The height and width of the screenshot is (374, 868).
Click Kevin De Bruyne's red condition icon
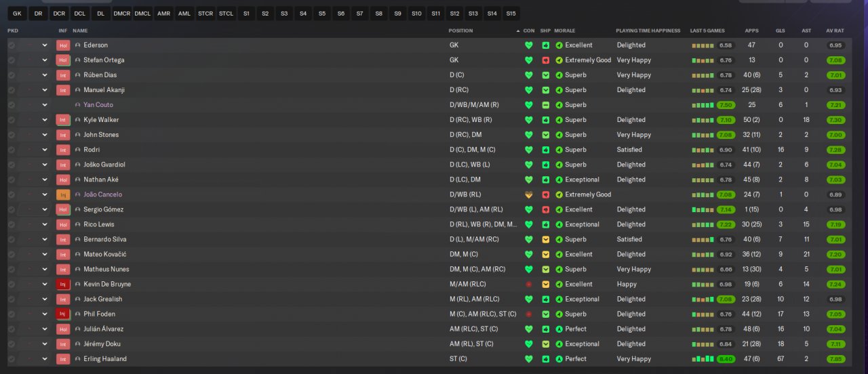coord(529,284)
